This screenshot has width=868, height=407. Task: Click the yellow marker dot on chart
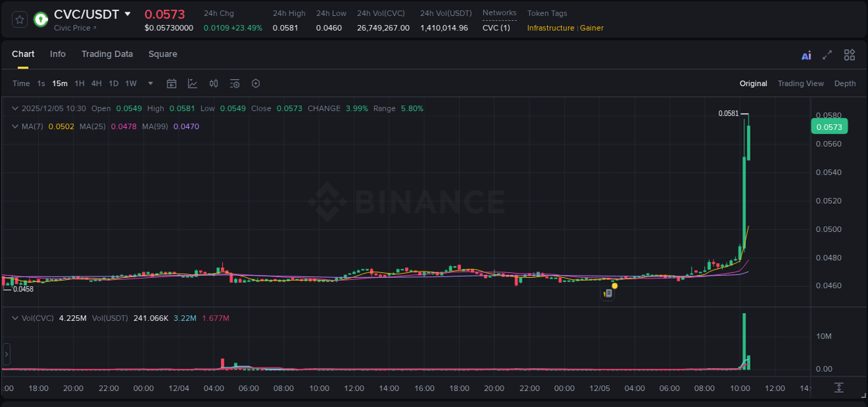pyautogui.click(x=614, y=285)
